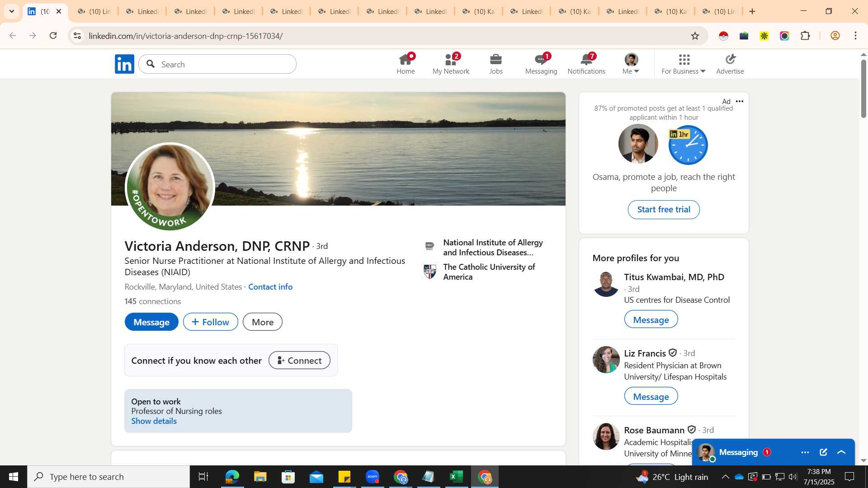
Task: Open Microsoft Edge from taskbar
Action: point(232,477)
